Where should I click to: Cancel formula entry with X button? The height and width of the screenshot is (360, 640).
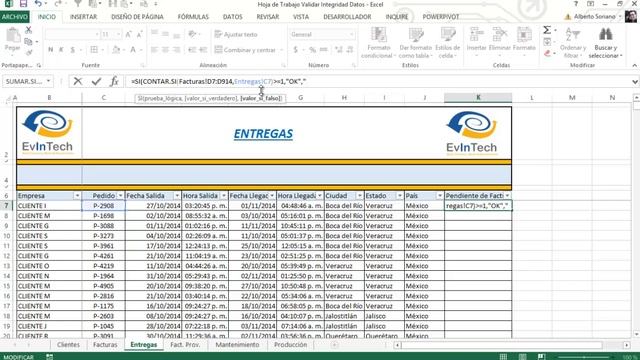pos(78,82)
